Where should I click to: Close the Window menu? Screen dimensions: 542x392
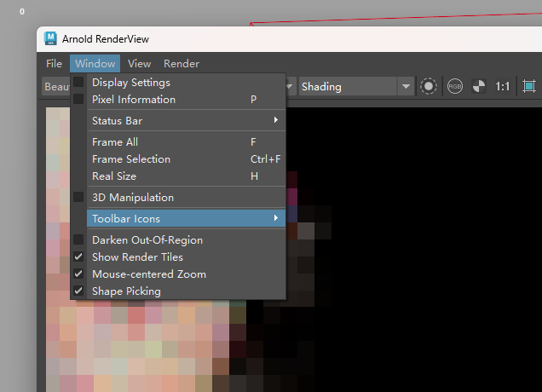(x=95, y=64)
